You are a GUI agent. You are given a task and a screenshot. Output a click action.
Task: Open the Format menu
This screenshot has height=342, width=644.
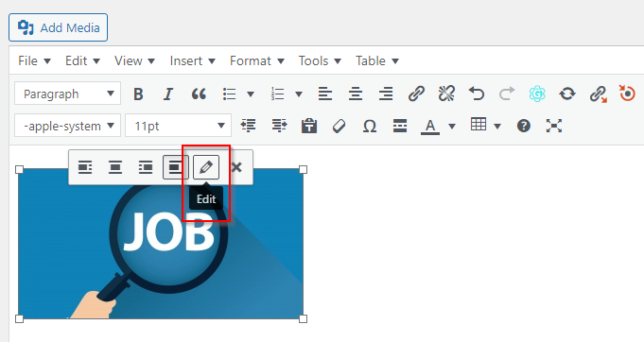coord(256,60)
